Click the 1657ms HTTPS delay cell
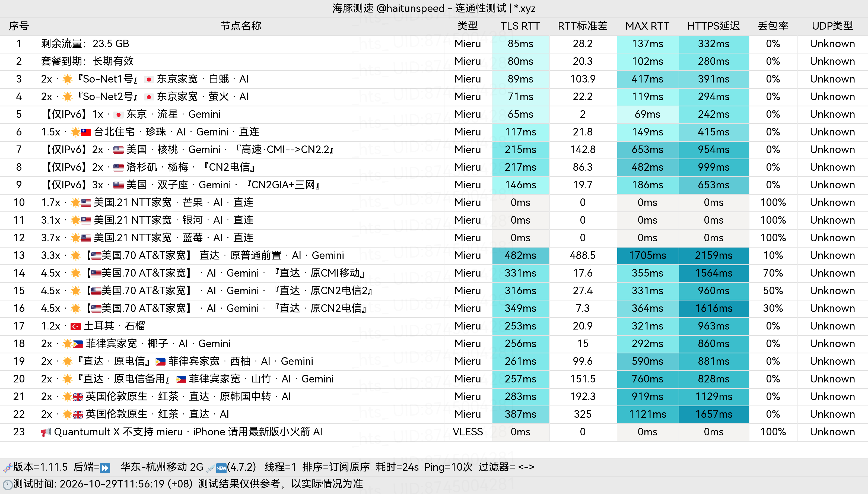 pyautogui.click(x=714, y=415)
